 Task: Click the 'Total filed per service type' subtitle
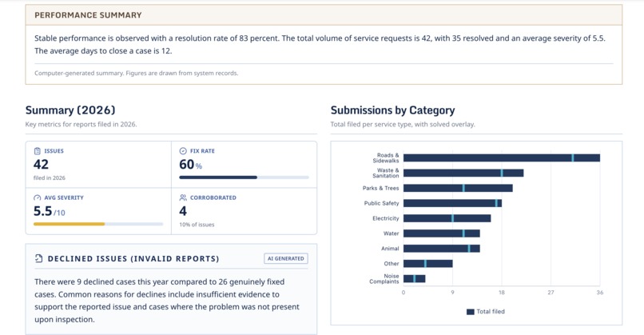403,124
